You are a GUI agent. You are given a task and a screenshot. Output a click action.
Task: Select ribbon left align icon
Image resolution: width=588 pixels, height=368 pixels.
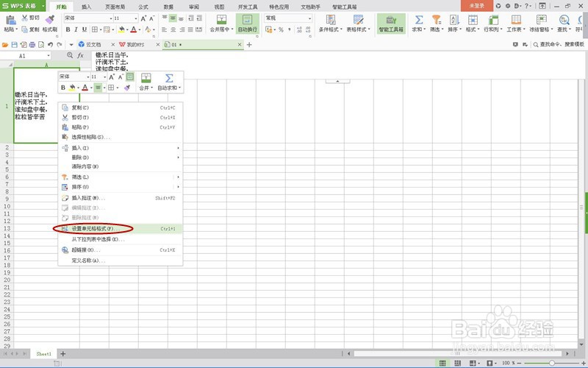coord(165,29)
